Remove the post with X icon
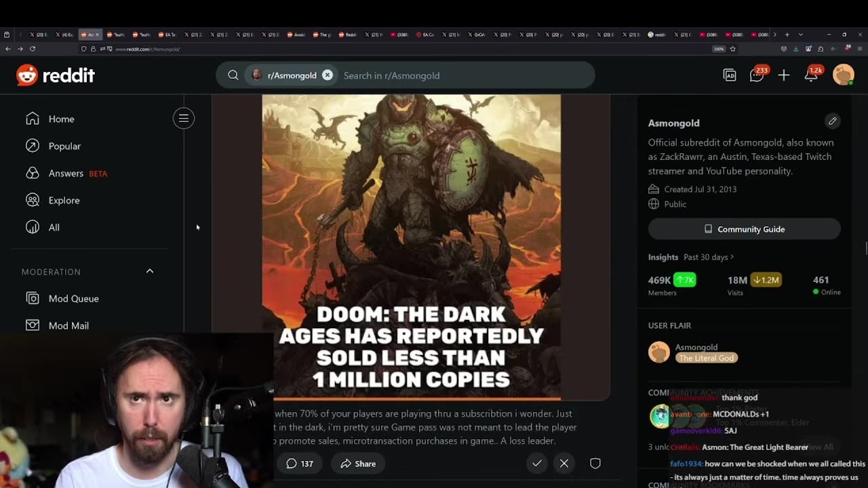 pyautogui.click(x=564, y=464)
